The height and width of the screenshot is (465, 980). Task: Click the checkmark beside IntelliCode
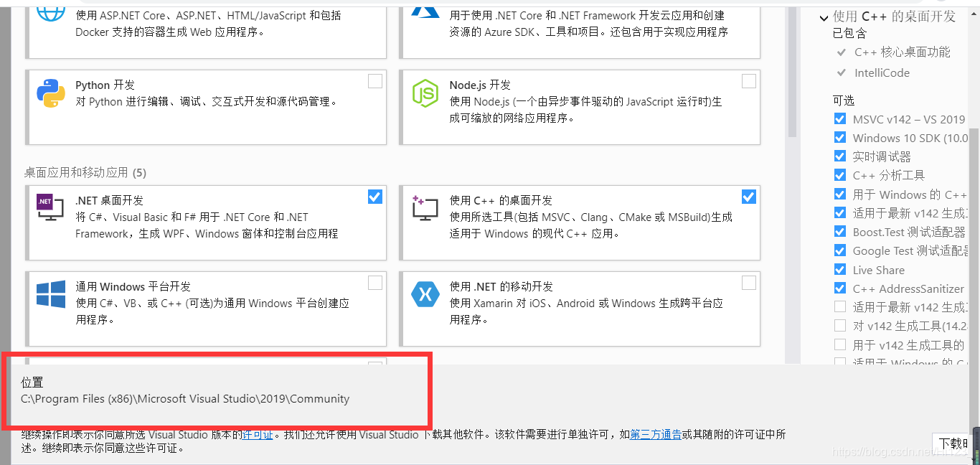[841, 73]
